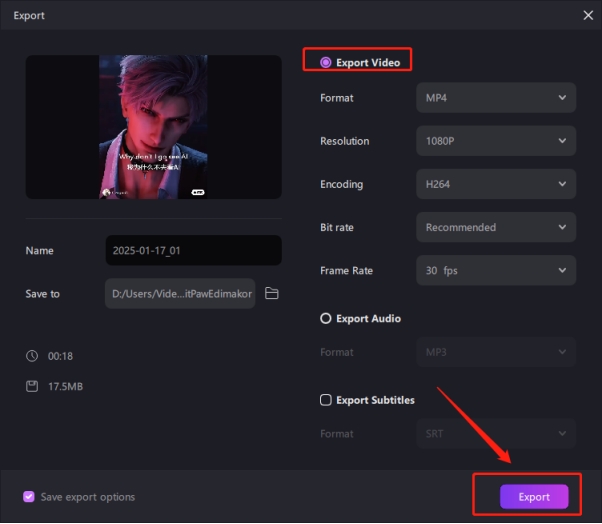Select the Export Audio radio button
The height and width of the screenshot is (524, 602).
(326, 319)
